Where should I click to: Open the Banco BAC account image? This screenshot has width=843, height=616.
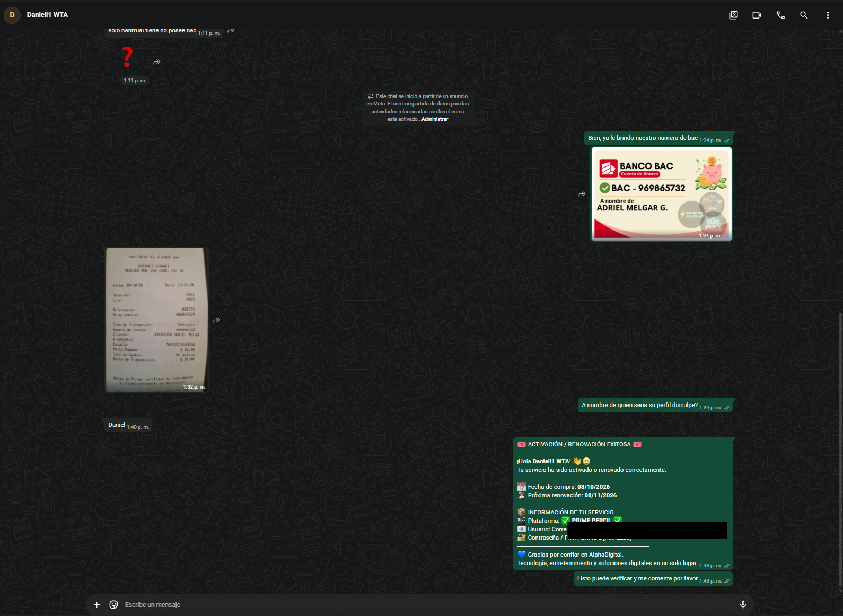(x=662, y=194)
